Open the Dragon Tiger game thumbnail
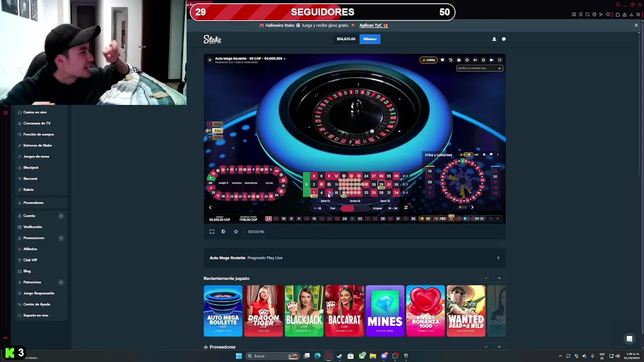Screen dimensions: 644x362 pyautogui.click(x=264, y=311)
